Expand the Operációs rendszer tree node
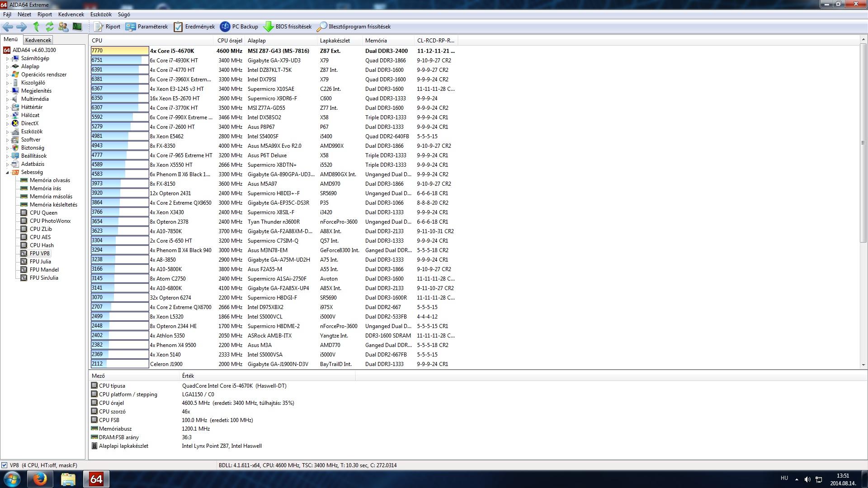The width and height of the screenshot is (868, 488). pos(7,75)
